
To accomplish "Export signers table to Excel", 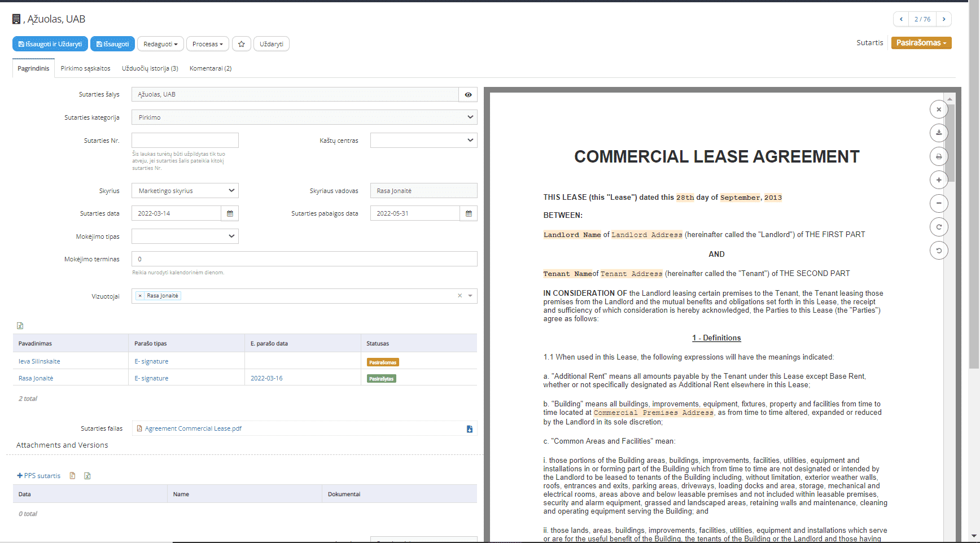I will point(20,326).
